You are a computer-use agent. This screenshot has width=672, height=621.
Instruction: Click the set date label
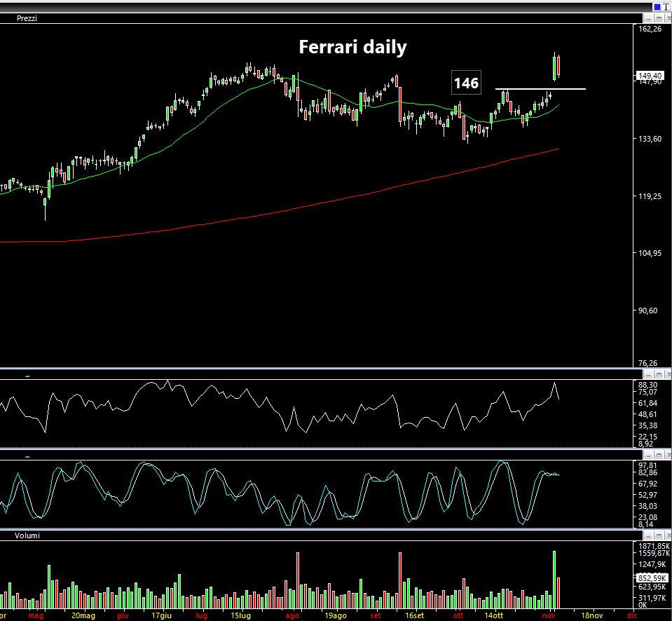tap(376, 616)
